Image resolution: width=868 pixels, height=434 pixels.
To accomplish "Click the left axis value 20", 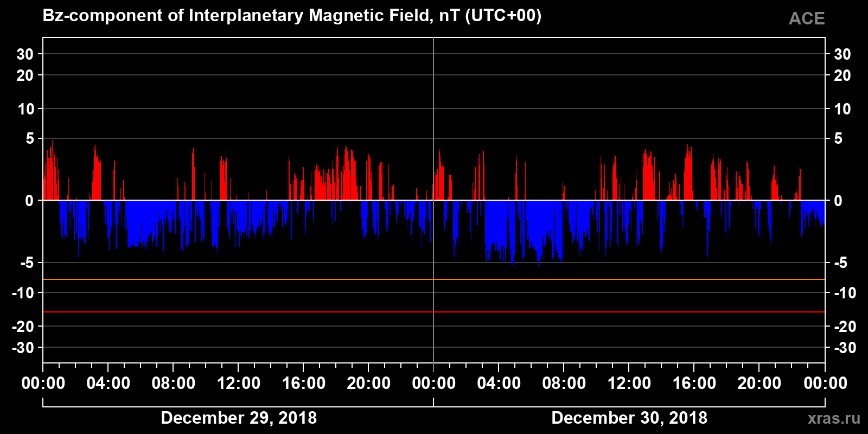I will [x=25, y=75].
